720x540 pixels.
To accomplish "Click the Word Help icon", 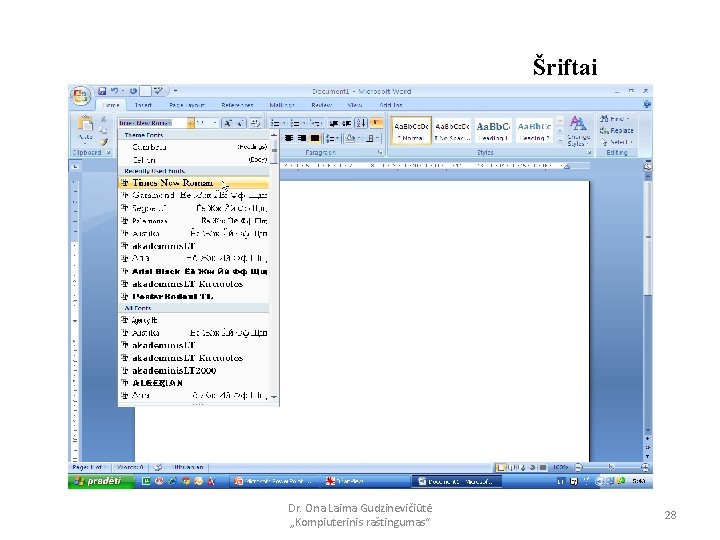I will click(647, 104).
